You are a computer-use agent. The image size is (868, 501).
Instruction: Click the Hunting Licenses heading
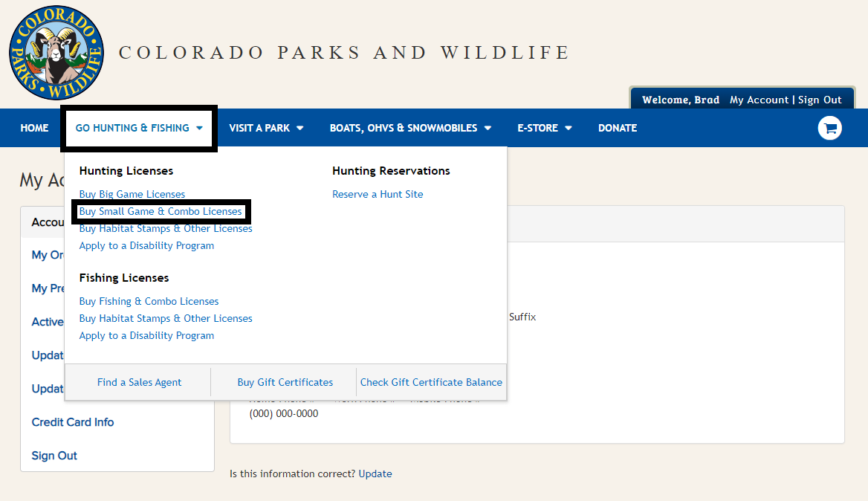126,170
